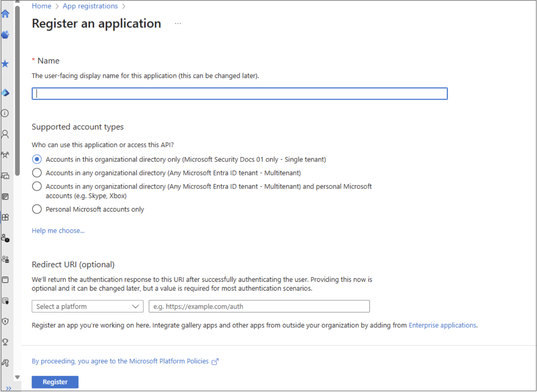The image size is (537, 392).
Task: Click the sidebar scroll-down arrow
Action: click(x=17, y=377)
